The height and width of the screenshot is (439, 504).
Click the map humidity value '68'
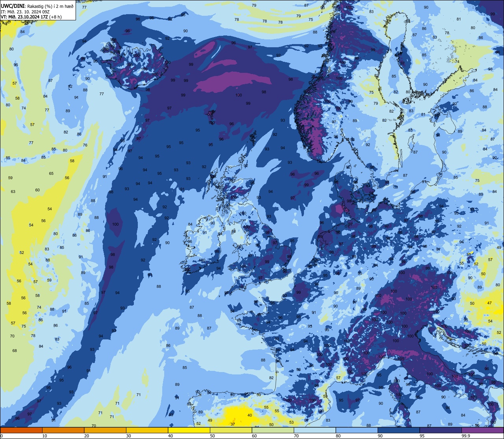pyautogui.click(x=15, y=350)
